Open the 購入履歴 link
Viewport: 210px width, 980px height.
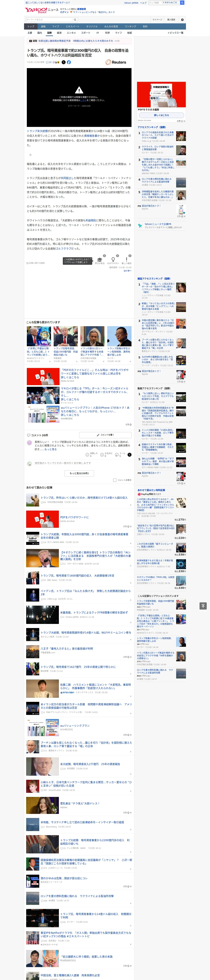point(171,19)
